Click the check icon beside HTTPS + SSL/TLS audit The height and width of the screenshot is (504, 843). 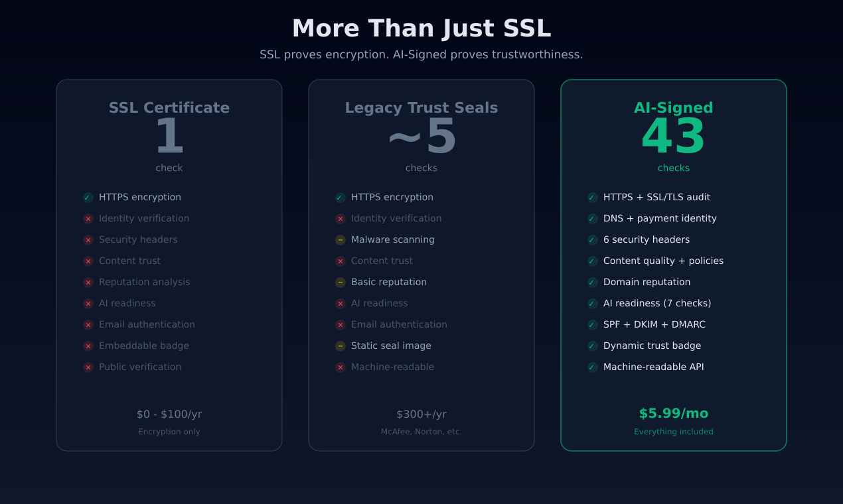click(593, 198)
